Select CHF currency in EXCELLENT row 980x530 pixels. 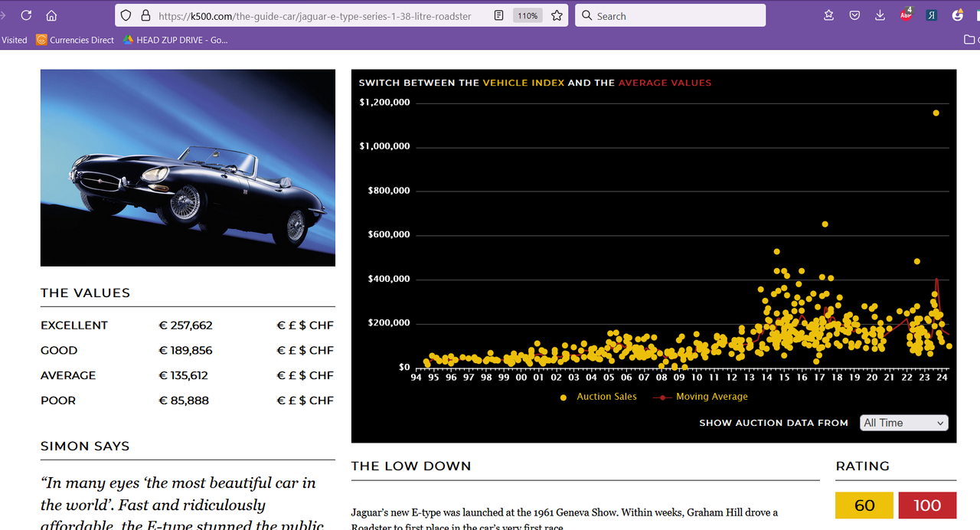[322, 326]
